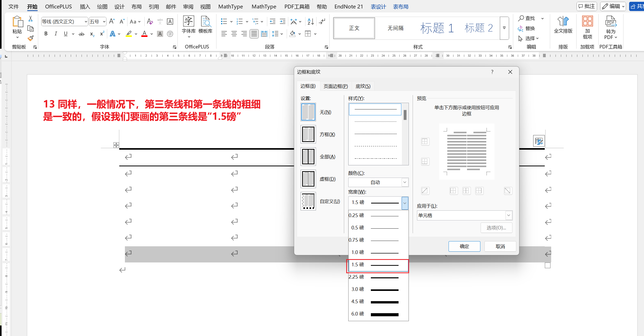Choose the 自定义 border setting
The image size is (644, 336).
coord(308,201)
